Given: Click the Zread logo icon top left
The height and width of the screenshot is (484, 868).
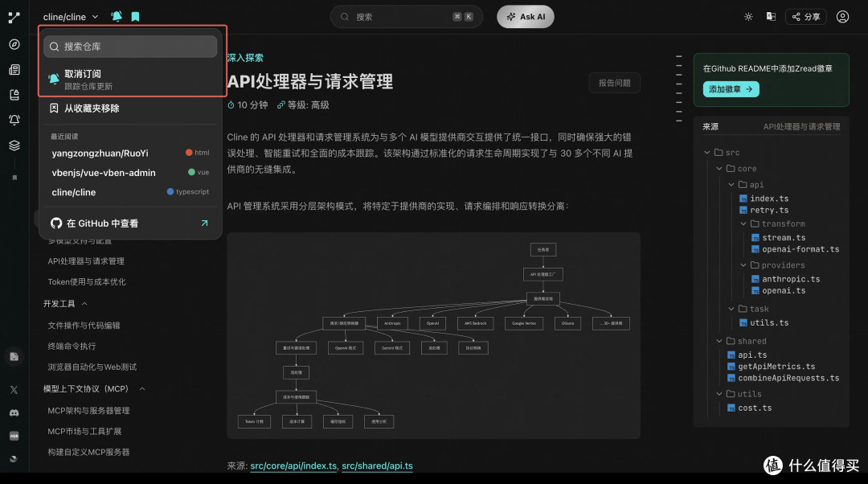Looking at the screenshot, I should pos(14,16).
